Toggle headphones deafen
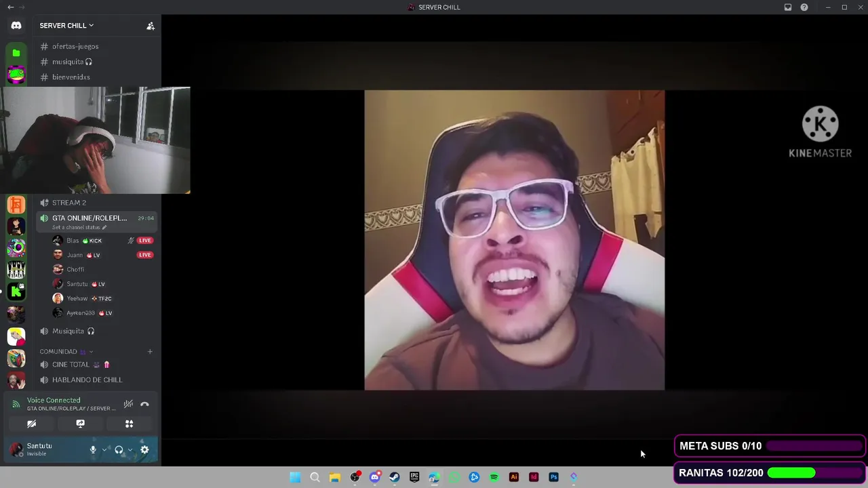 coord(119,449)
